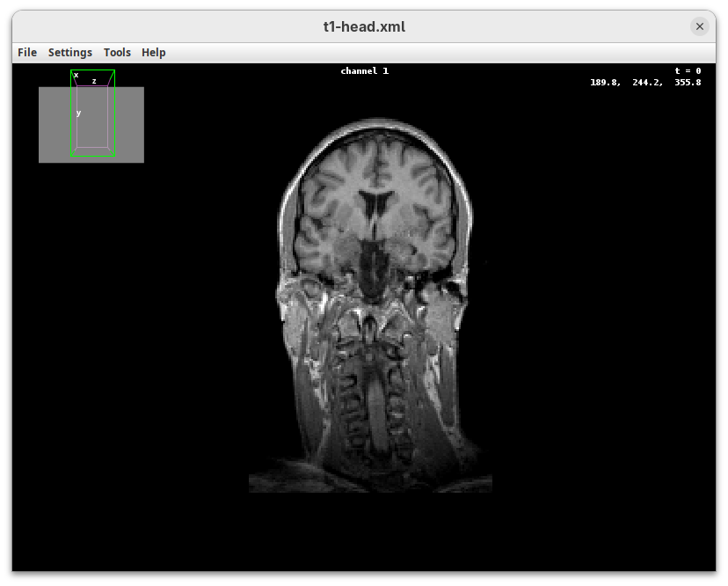Image resolution: width=728 pixels, height=586 pixels.
Task: Open the File menu
Action: click(27, 53)
